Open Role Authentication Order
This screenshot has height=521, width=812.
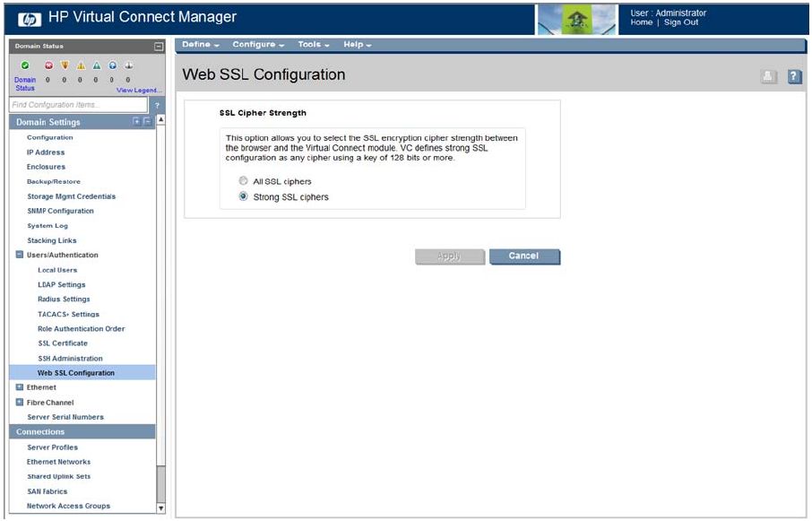[x=82, y=329]
